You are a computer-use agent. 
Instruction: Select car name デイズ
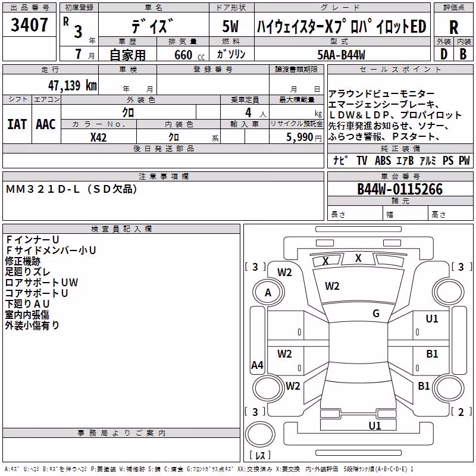click(153, 26)
